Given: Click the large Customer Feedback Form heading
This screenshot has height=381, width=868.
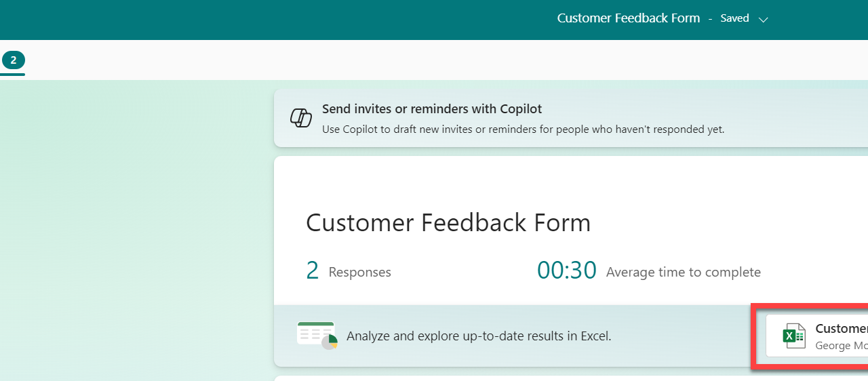Looking at the screenshot, I should click(x=448, y=222).
